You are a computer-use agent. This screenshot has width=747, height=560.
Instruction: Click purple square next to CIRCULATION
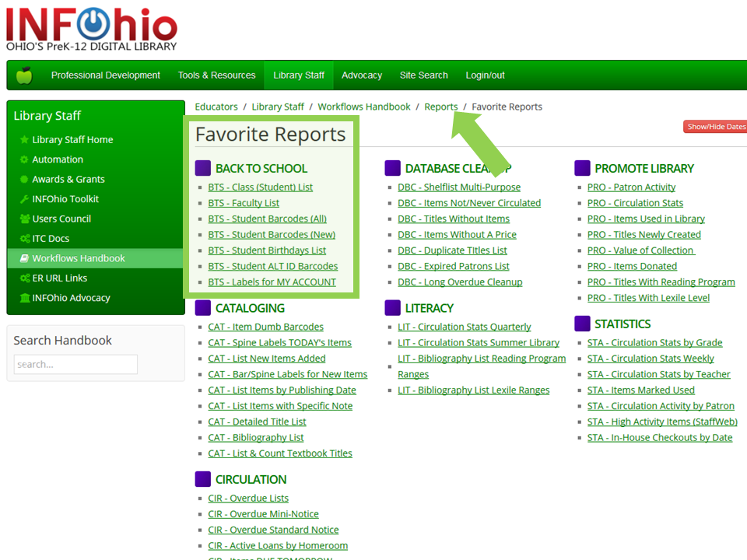(203, 479)
